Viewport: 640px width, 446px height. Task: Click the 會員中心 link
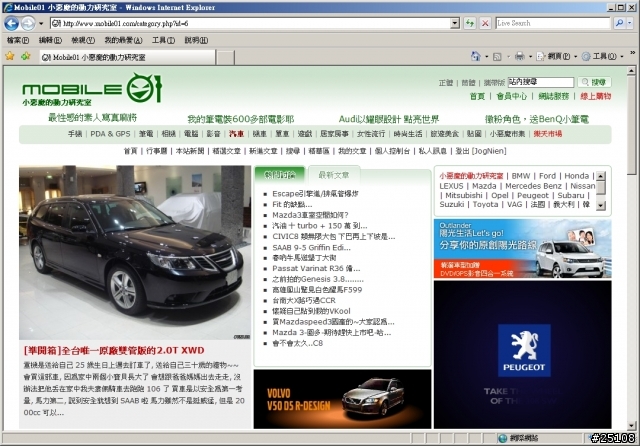pyautogui.click(x=511, y=96)
